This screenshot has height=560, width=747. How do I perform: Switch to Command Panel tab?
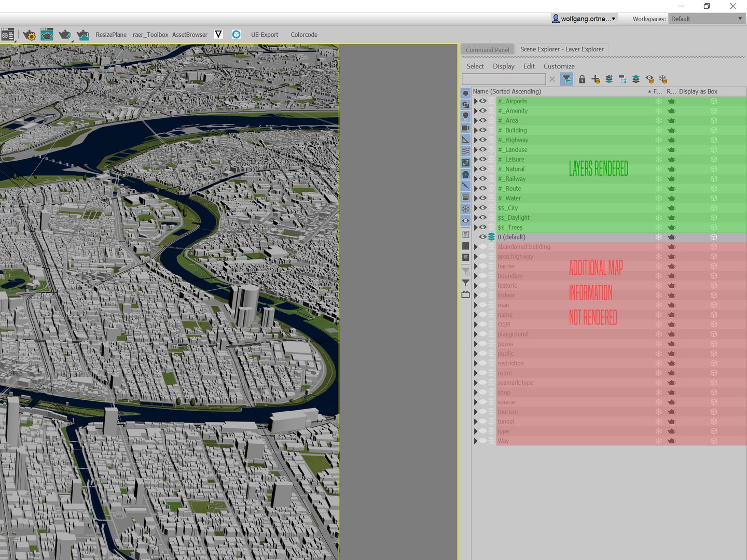[x=488, y=50]
